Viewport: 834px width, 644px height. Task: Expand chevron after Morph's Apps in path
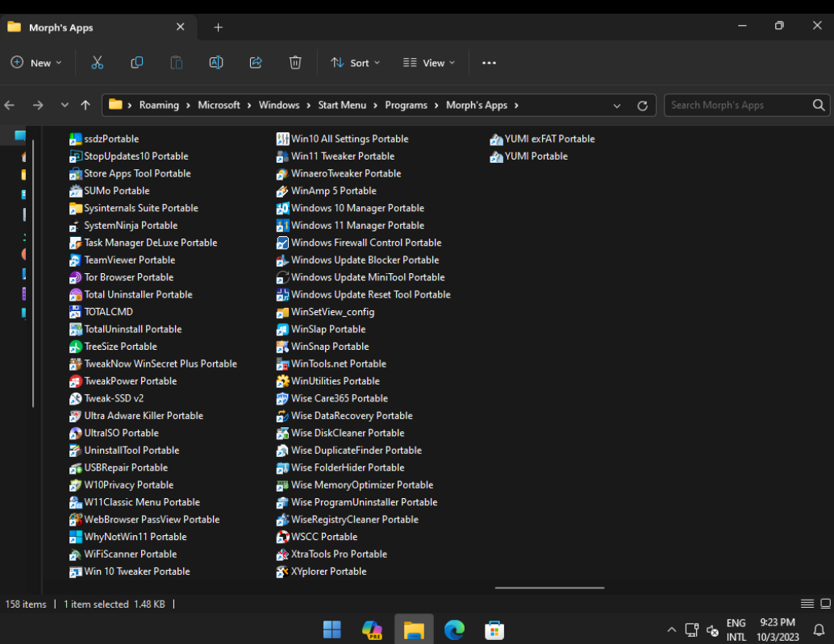tap(516, 106)
